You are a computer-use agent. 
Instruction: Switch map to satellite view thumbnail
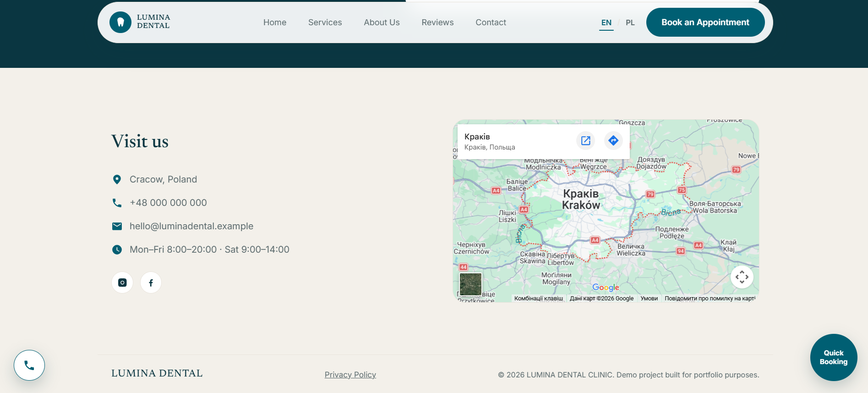[470, 284]
